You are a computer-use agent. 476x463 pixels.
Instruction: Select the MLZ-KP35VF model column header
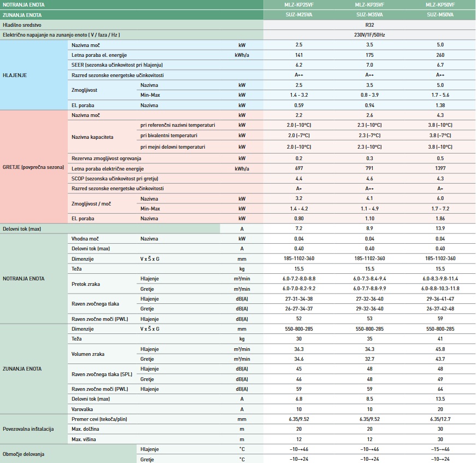[369, 5]
